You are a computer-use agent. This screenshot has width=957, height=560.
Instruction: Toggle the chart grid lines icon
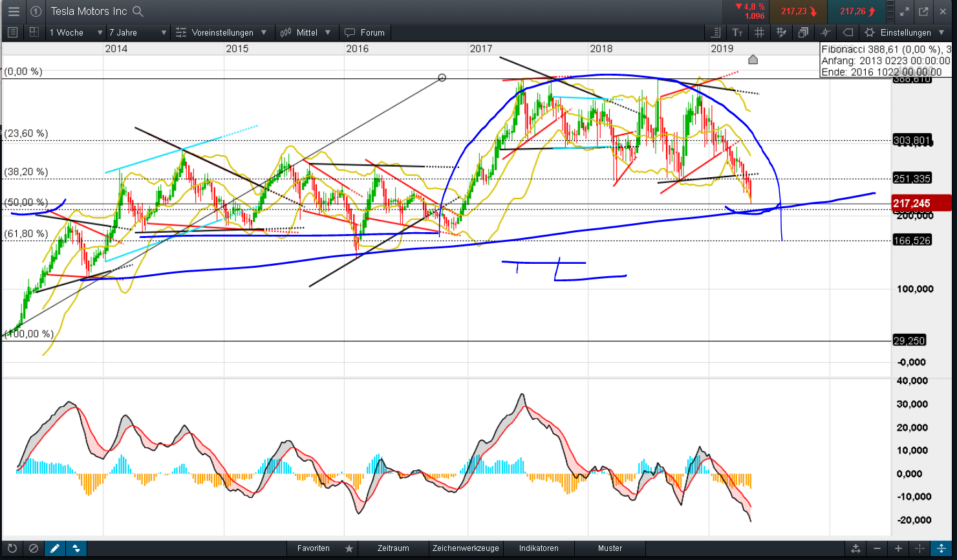[759, 32]
